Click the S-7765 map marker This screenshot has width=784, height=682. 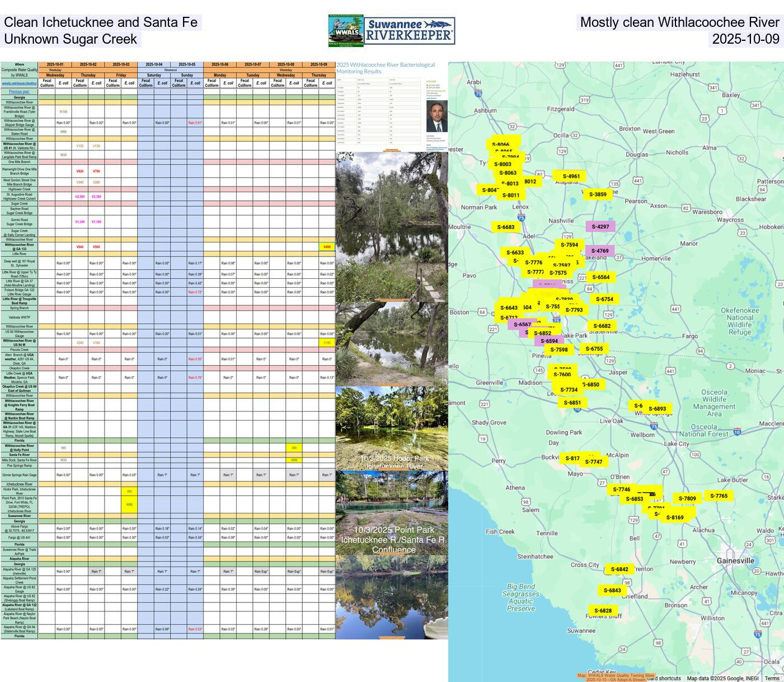pos(719,496)
